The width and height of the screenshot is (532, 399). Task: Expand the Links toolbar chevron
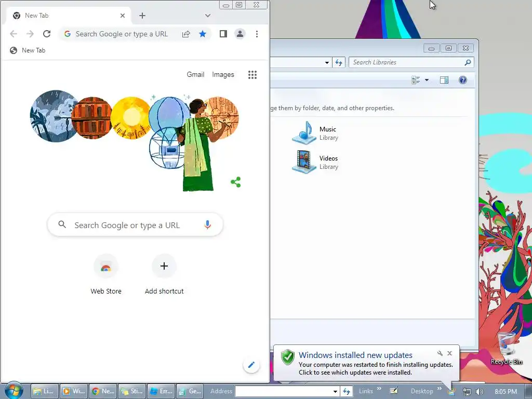tap(379, 389)
